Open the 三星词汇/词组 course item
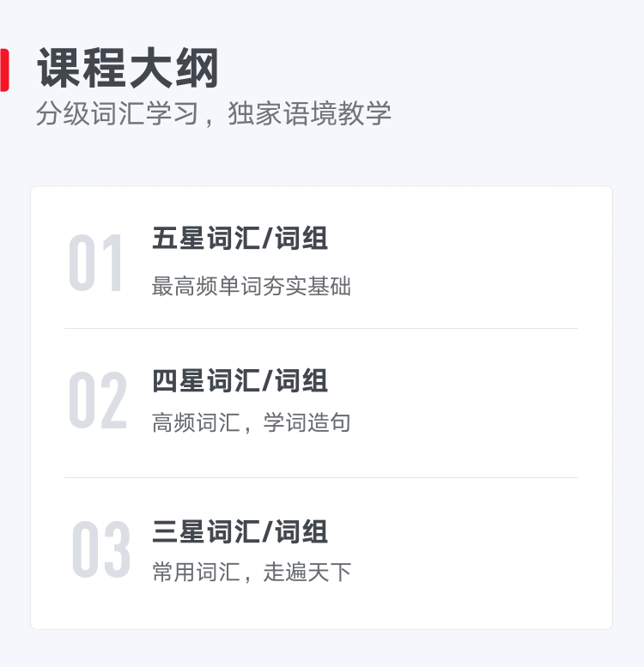 click(240, 531)
